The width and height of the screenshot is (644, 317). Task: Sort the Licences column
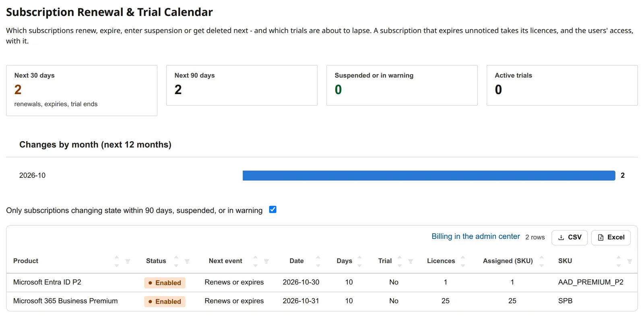463,261
